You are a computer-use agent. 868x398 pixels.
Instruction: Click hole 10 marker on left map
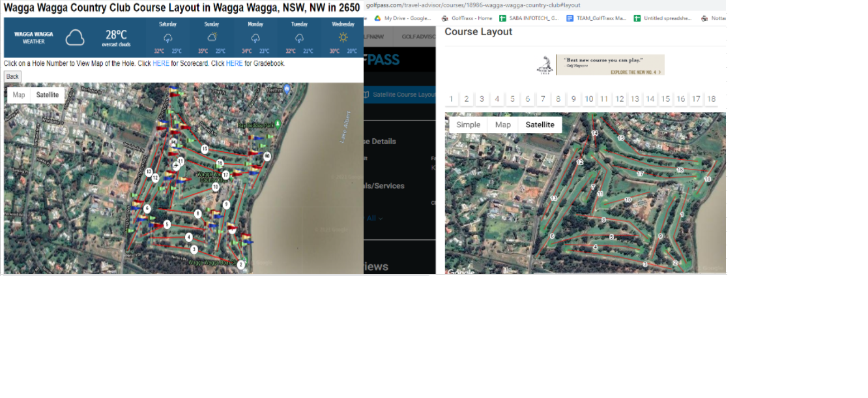pos(216,187)
